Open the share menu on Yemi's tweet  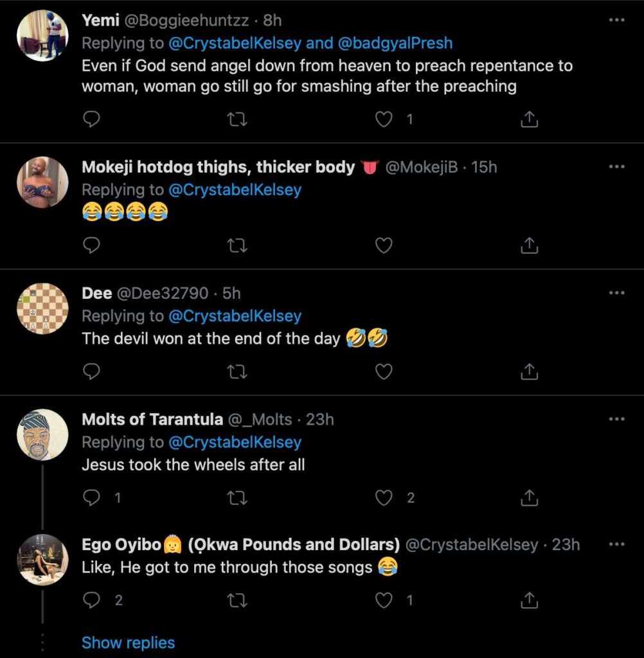(x=528, y=119)
